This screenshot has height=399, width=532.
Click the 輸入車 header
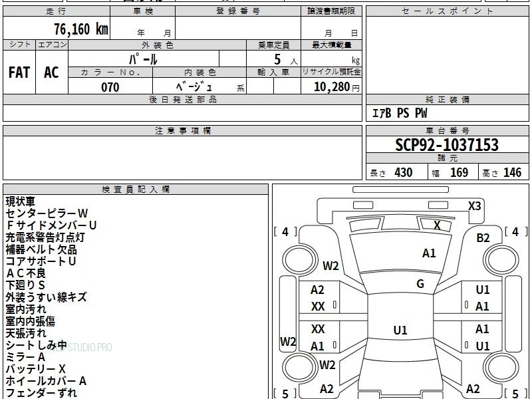coord(273,72)
